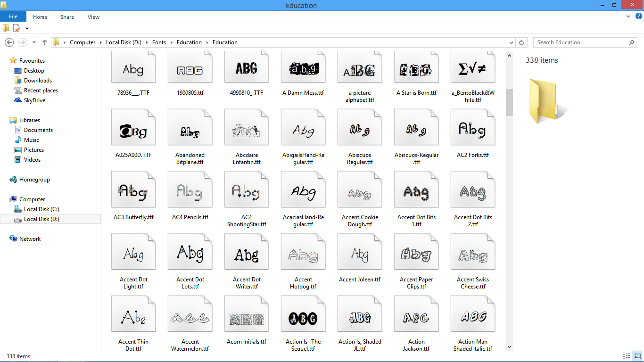Screen dimensions: 644x362
Task: Open SkyDrive from the Favourites sidebar
Action: point(36,100)
